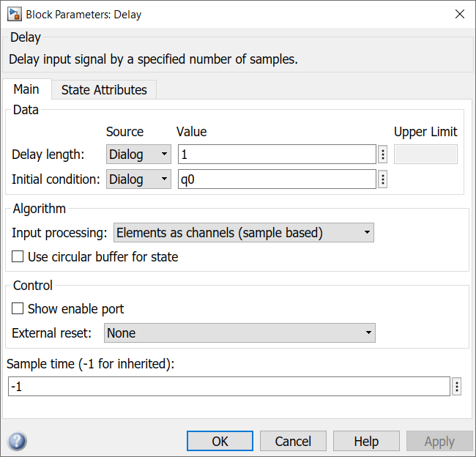
Task: Toggle the Show enable port checkbox
Action: (x=18, y=309)
